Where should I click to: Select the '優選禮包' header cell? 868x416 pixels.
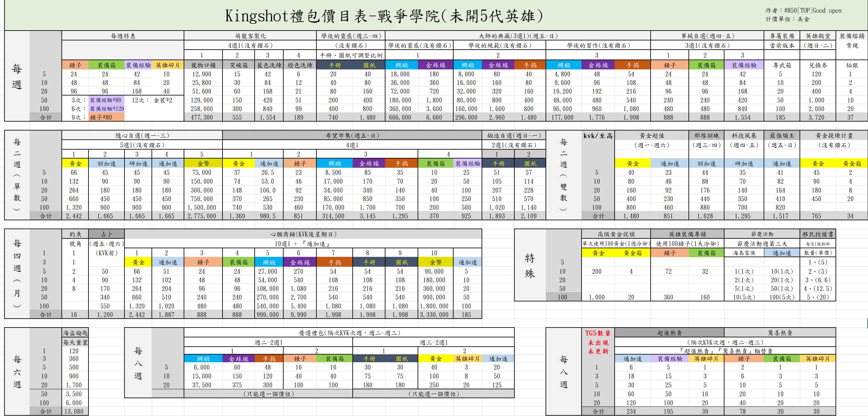349,333
